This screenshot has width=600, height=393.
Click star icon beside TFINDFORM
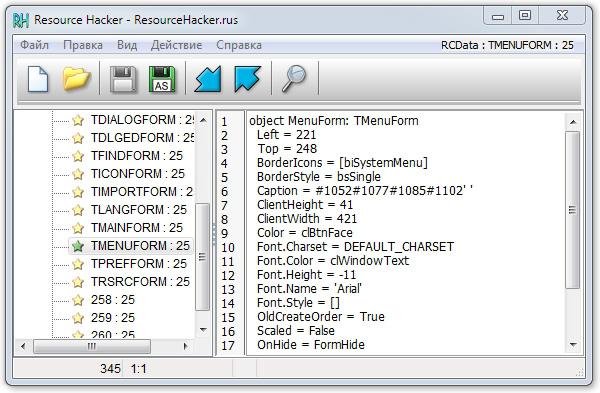point(78,156)
